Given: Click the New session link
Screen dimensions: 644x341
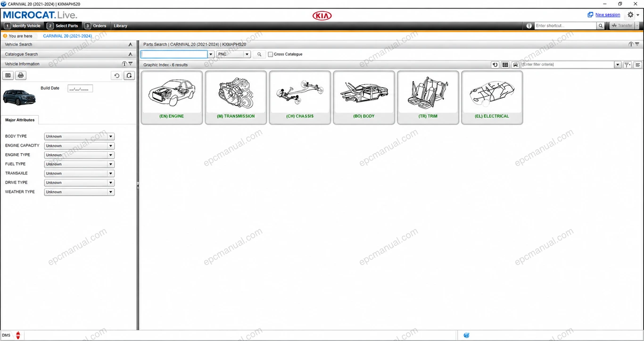Looking at the screenshot, I should [608, 15].
